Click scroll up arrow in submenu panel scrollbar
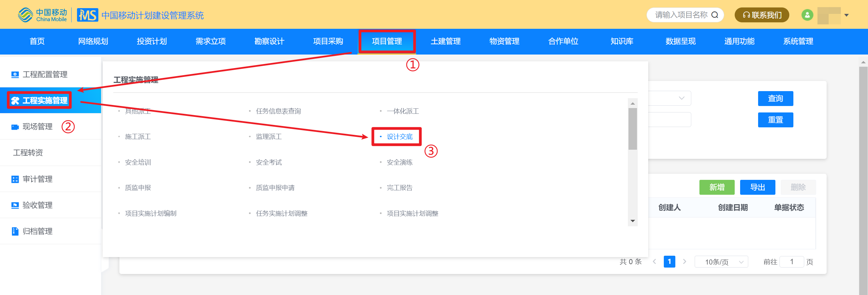Image resolution: width=868 pixels, height=295 pixels. point(633,103)
